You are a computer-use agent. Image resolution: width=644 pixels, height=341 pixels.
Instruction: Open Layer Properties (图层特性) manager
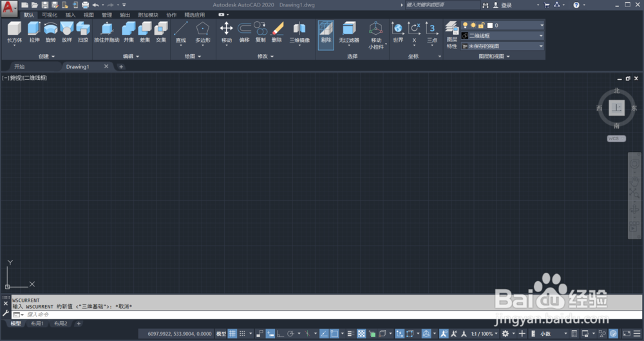pyautogui.click(x=452, y=35)
